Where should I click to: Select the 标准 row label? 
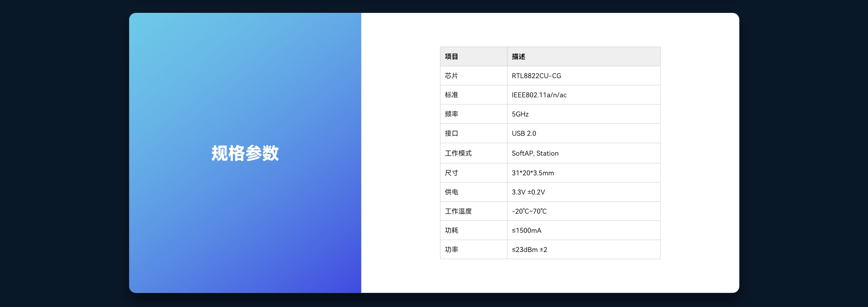click(x=451, y=95)
